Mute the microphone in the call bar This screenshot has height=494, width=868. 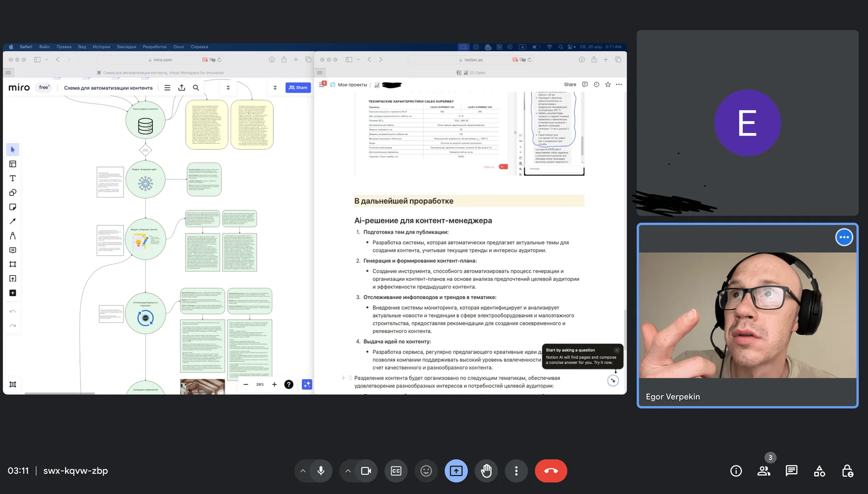coord(321,471)
